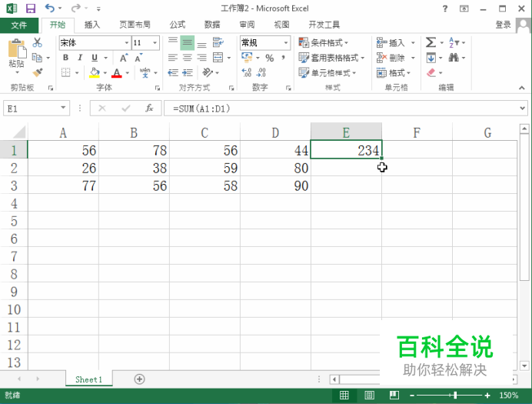Click the AutoSum sigma icon
This screenshot has width=532, height=404.
click(x=431, y=42)
